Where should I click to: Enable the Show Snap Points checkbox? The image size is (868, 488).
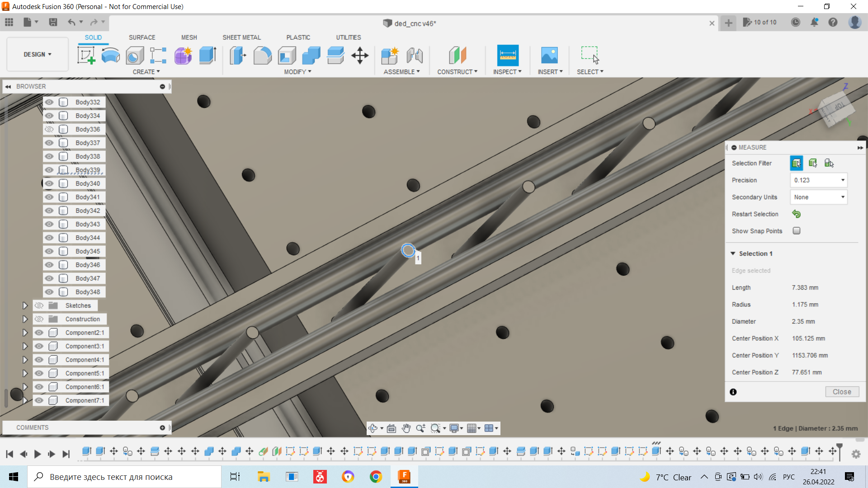pos(797,231)
